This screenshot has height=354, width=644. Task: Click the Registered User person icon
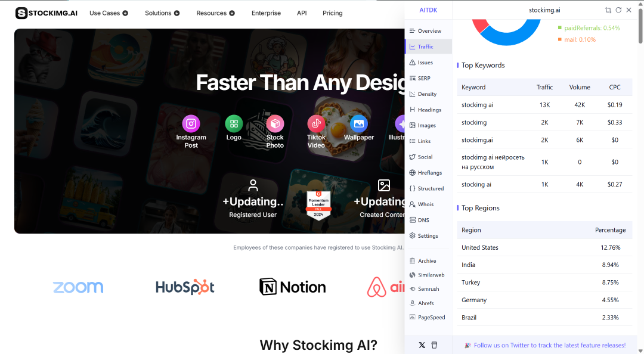pos(253,185)
